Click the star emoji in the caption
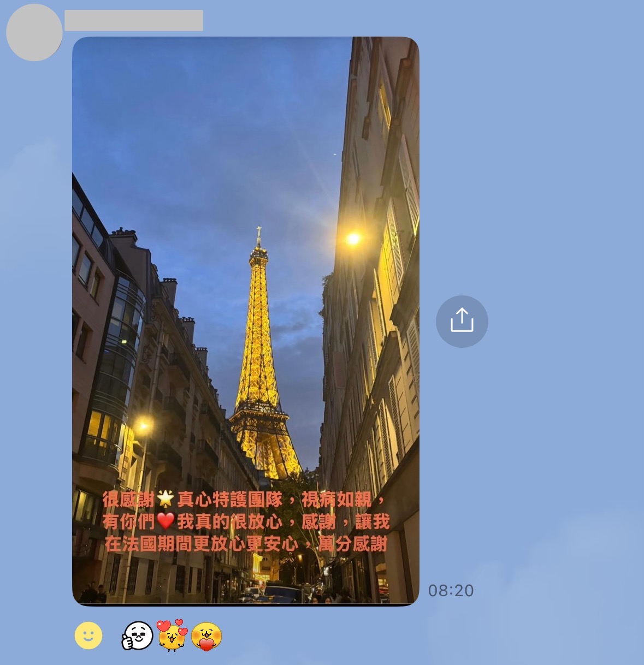644x665 pixels. pos(165,498)
